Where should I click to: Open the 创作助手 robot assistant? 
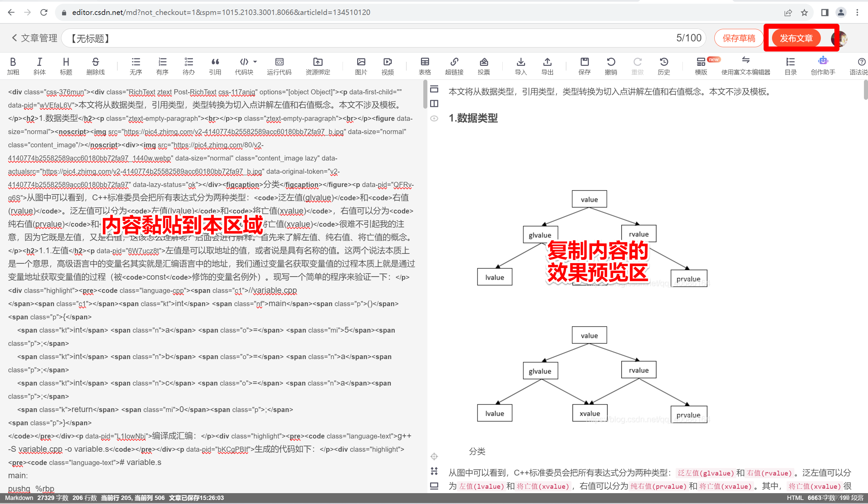coord(823,61)
